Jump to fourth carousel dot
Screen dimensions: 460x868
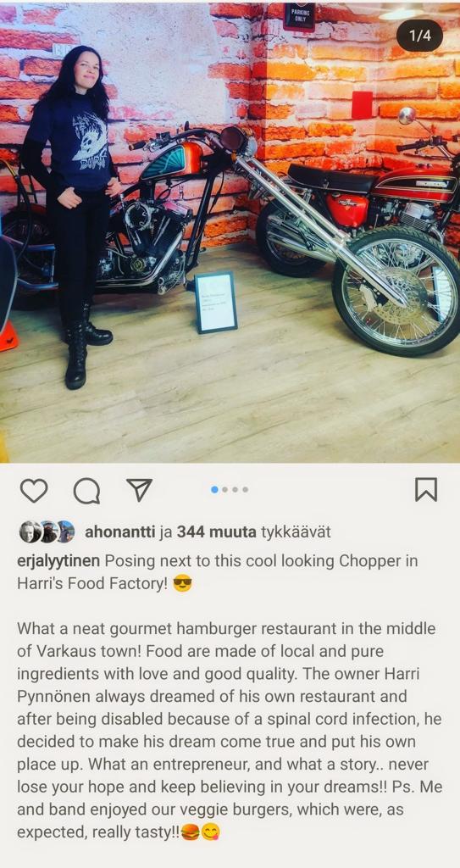click(245, 489)
